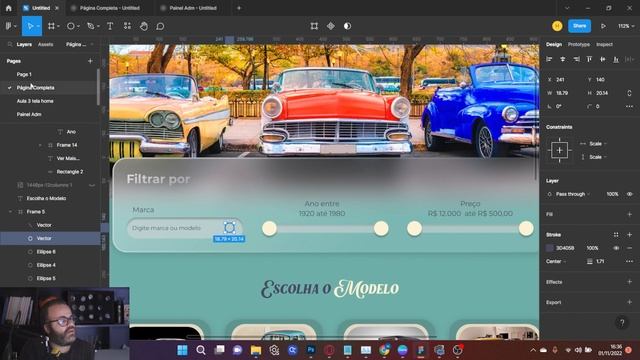Image resolution: width=640 pixels, height=360 pixels.
Task: Select the Ellipse 6 layer
Action: [46, 252]
